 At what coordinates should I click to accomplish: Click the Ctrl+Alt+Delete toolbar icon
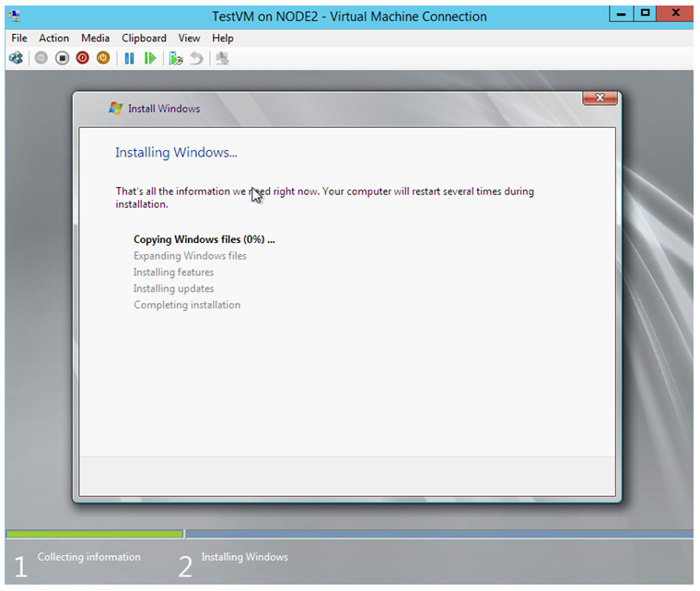coord(17,58)
